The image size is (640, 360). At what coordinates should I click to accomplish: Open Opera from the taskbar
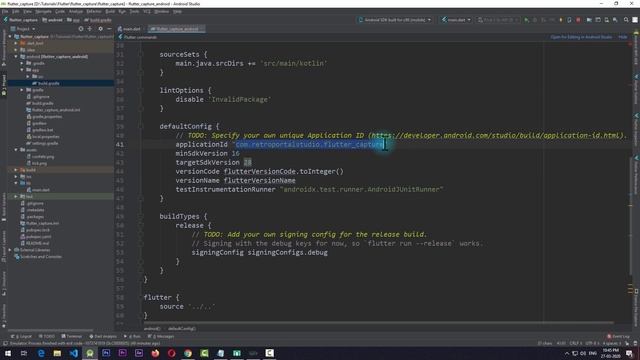pos(171,353)
